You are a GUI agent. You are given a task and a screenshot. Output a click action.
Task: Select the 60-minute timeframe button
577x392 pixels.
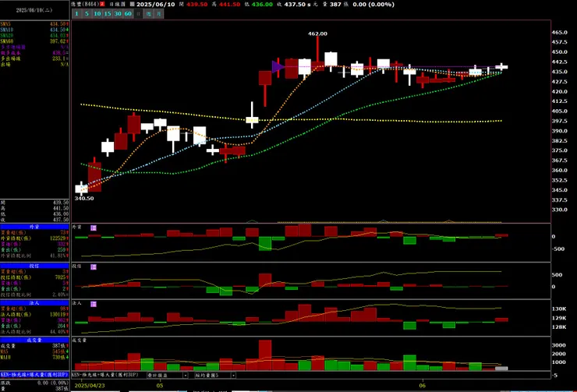click(x=128, y=13)
